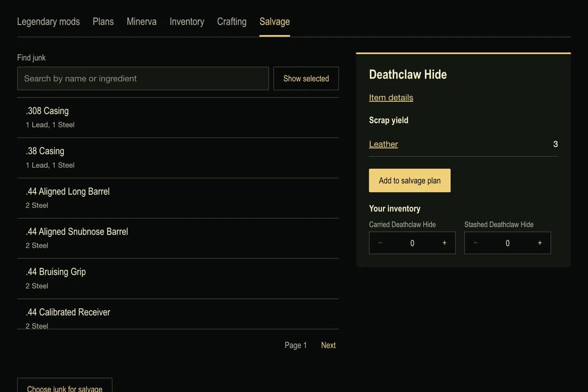Decrease Carried Deathclaw Hide count

pos(380,243)
